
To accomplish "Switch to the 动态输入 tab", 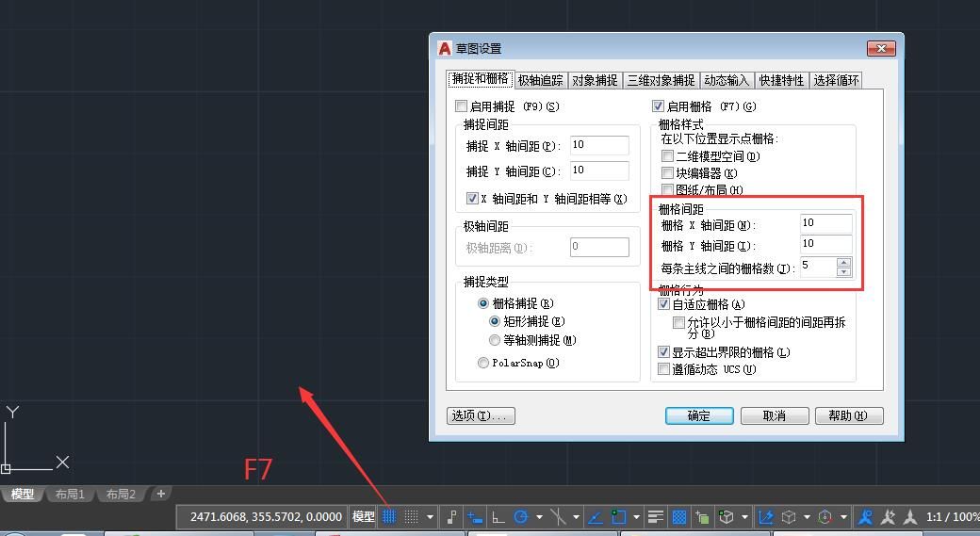I will point(727,80).
